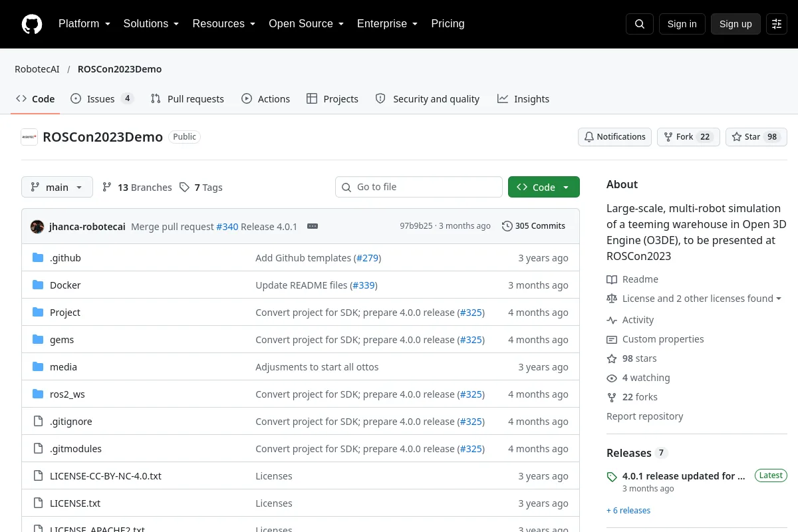Open the 305 Commits history

coord(533,226)
